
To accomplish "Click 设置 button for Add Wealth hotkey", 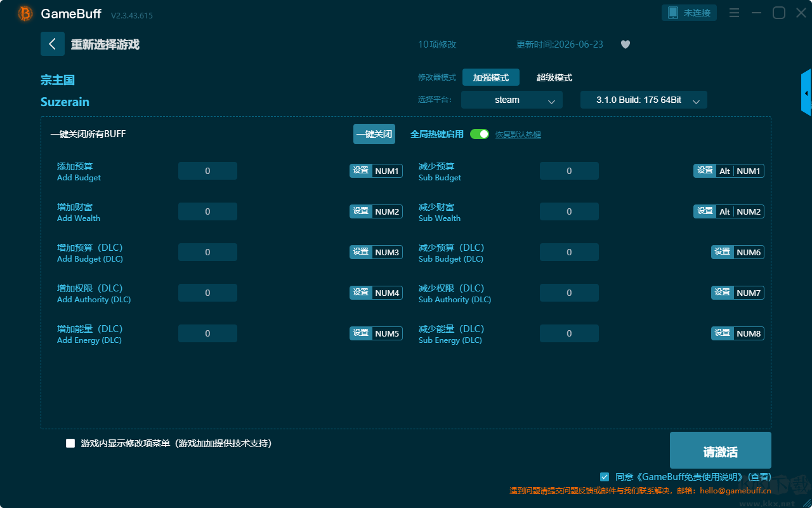I will click(361, 211).
